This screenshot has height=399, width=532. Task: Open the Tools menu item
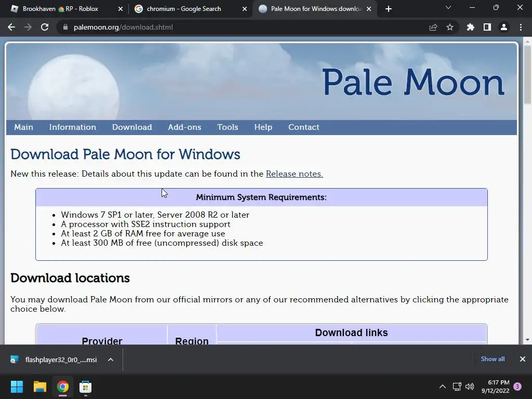pos(228,127)
